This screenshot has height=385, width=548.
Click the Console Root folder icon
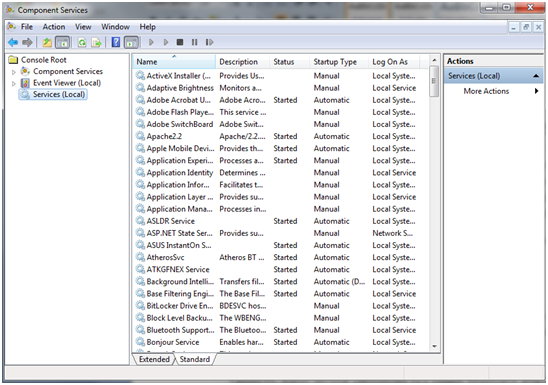[x=13, y=60]
